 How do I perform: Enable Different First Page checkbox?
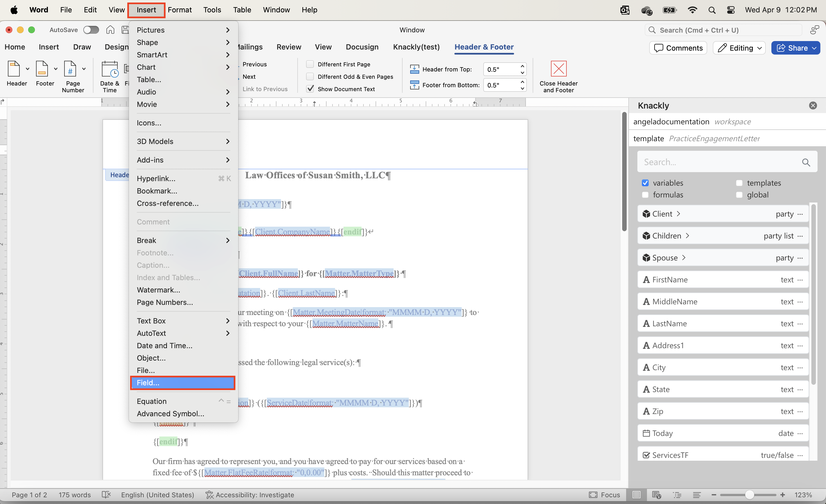[x=310, y=64]
